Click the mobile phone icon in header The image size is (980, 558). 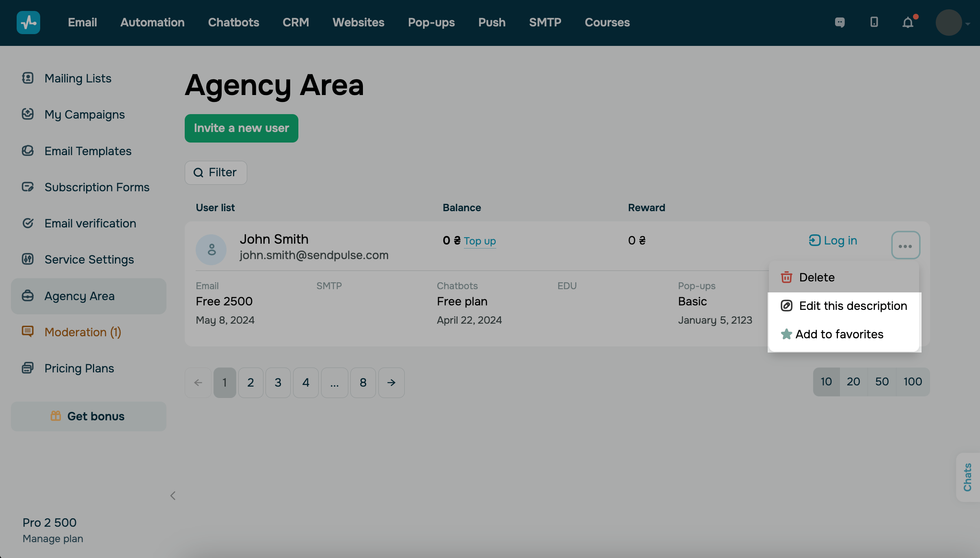(x=874, y=22)
